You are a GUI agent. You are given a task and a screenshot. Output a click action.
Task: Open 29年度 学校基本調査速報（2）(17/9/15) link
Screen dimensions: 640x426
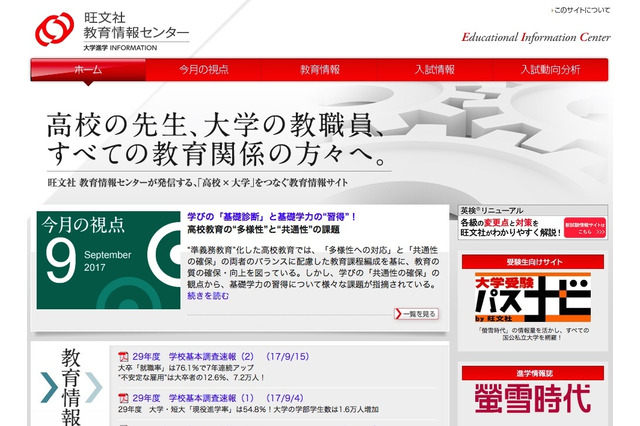click(221, 357)
